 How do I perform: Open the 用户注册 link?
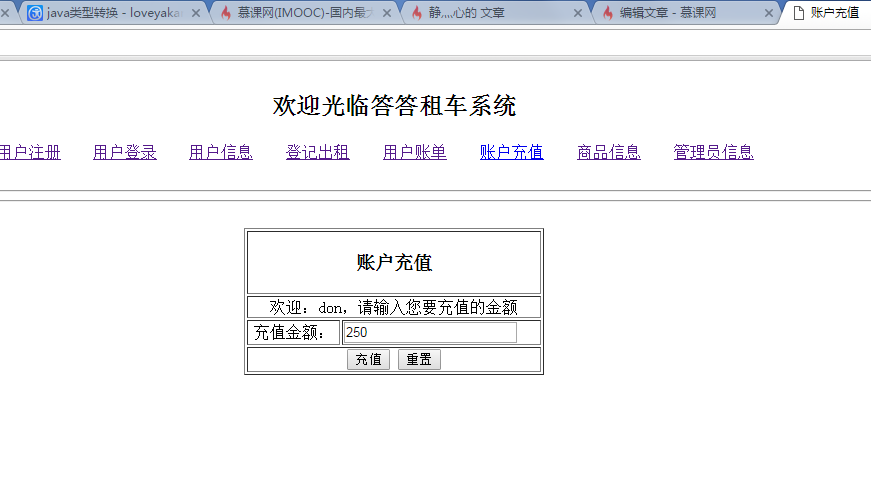click(x=30, y=152)
